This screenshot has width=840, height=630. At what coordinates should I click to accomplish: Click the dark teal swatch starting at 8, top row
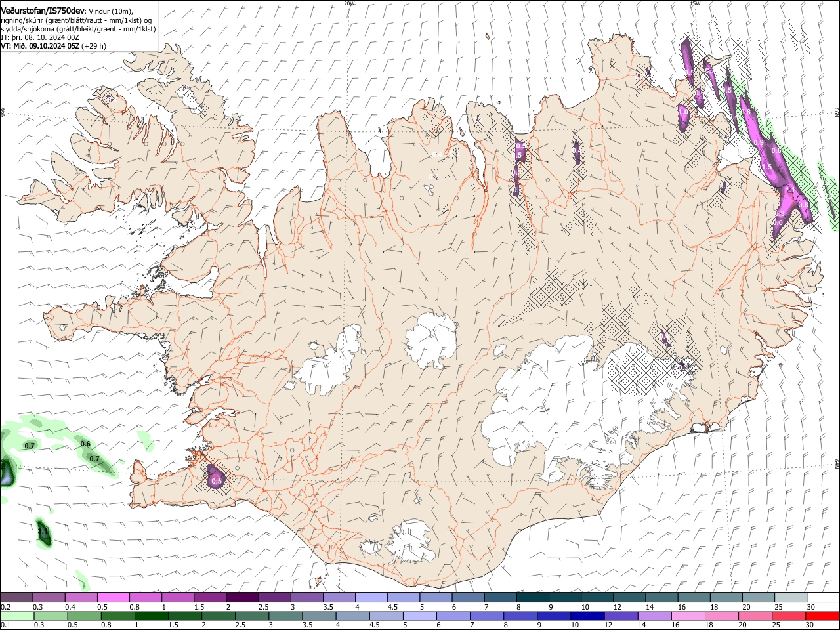[533, 598]
